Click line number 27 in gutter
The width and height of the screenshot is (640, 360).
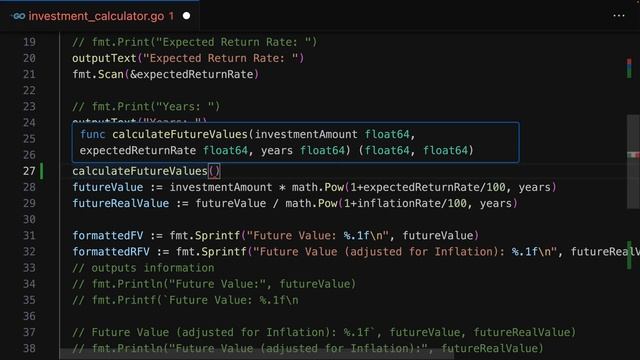point(29,171)
